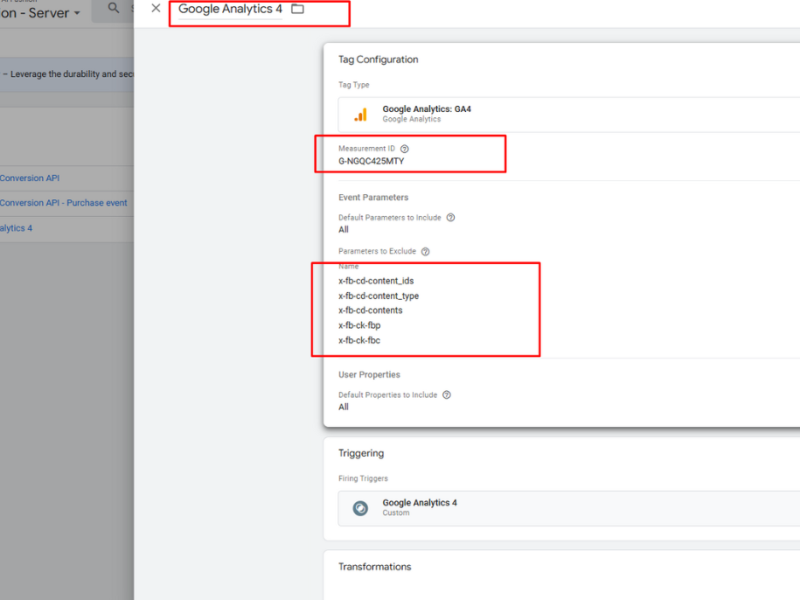Select excluded parameter x-fb-ck-fbp

click(359, 326)
